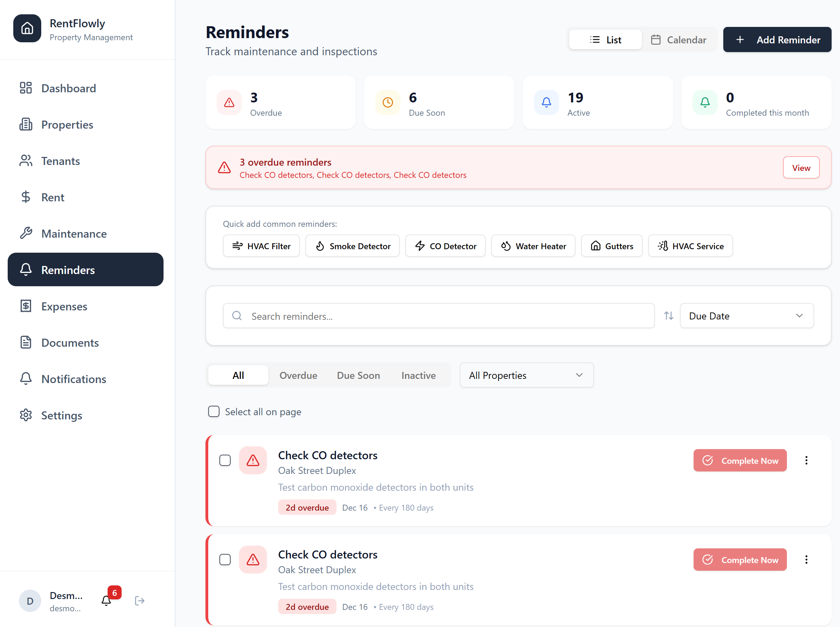Open the three-dot menu on the first reminder

pyautogui.click(x=806, y=460)
